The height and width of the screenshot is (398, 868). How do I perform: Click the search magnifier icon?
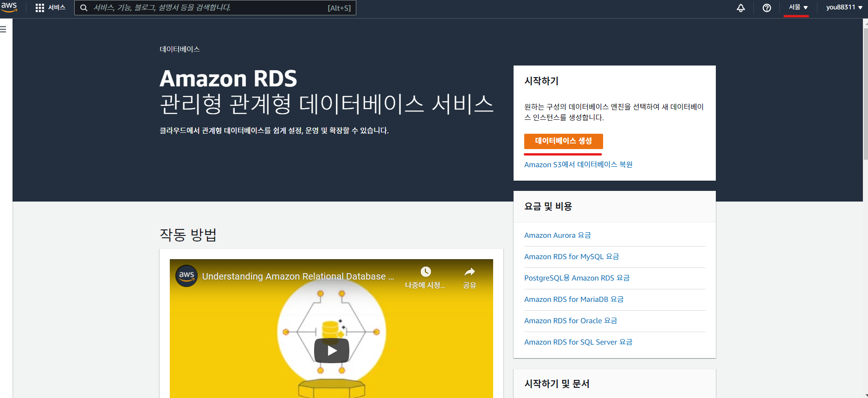click(x=84, y=8)
